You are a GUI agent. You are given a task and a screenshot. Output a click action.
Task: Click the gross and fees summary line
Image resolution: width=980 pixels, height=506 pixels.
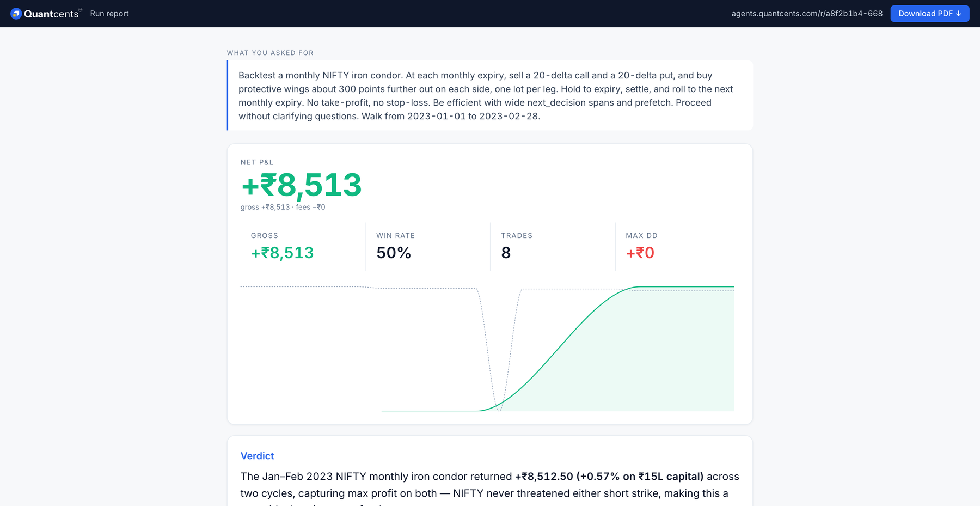283,207
